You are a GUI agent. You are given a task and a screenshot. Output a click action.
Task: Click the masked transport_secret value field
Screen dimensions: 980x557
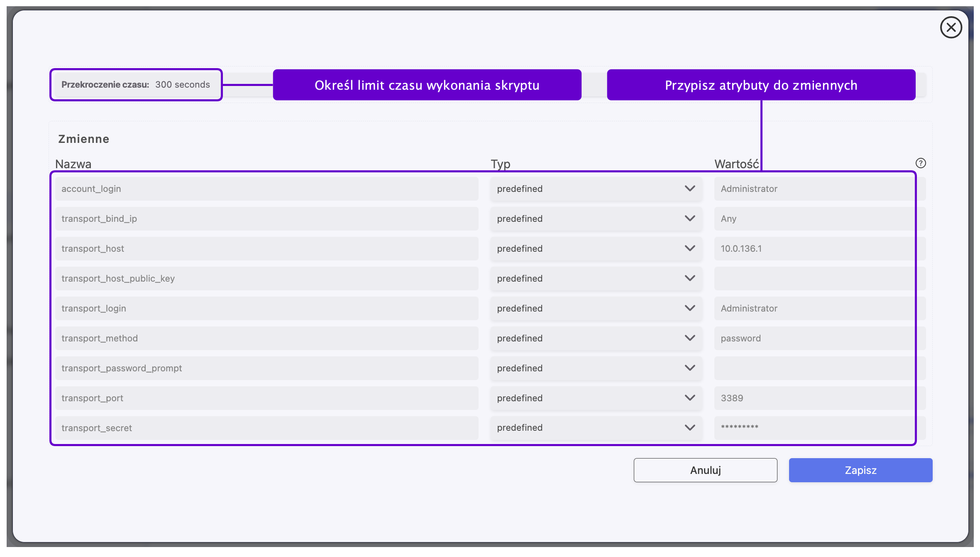click(x=814, y=428)
